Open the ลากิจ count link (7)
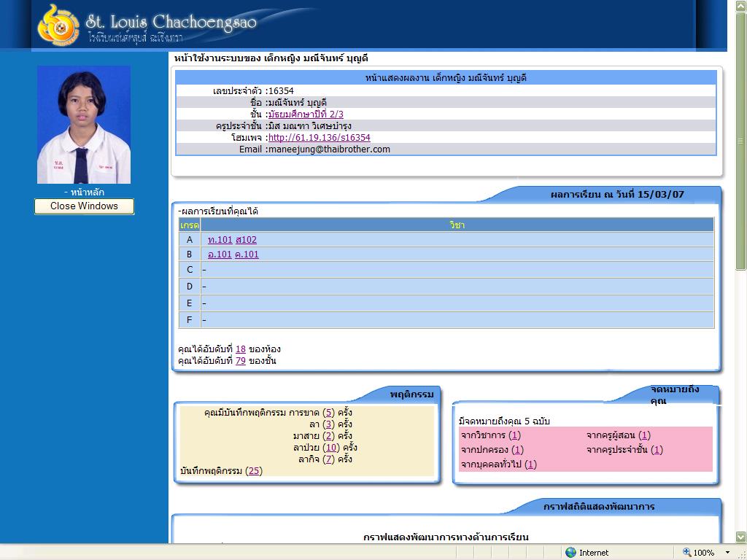Image resolution: width=747 pixels, height=560 pixels. [x=329, y=459]
